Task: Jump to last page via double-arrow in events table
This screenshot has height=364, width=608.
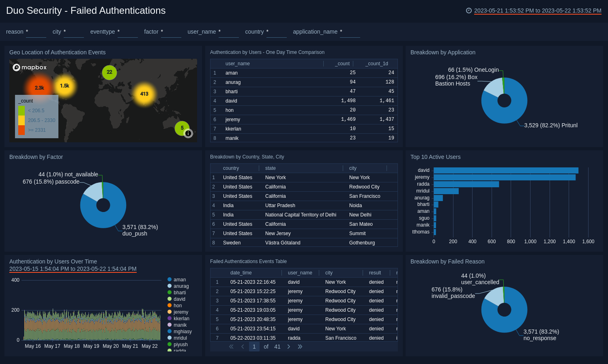Action: click(x=300, y=347)
